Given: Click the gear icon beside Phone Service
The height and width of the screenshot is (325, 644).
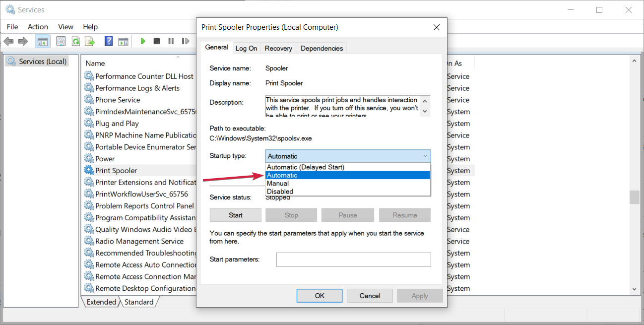Looking at the screenshot, I should [89, 99].
